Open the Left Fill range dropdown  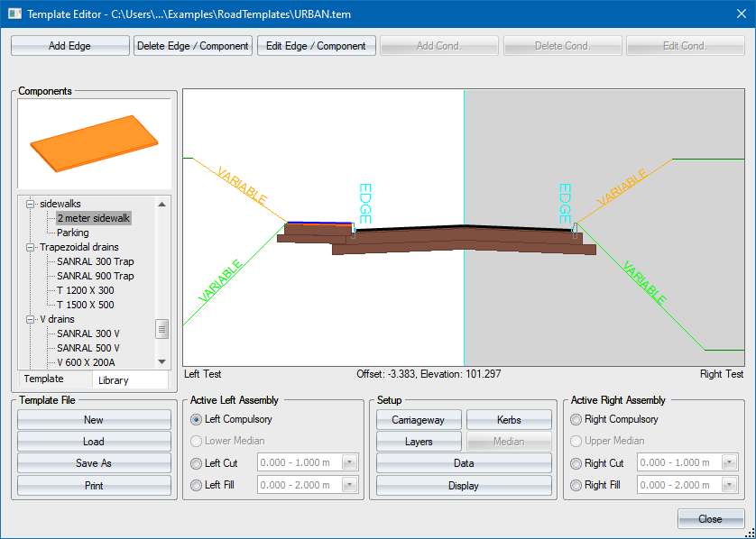[350, 485]
